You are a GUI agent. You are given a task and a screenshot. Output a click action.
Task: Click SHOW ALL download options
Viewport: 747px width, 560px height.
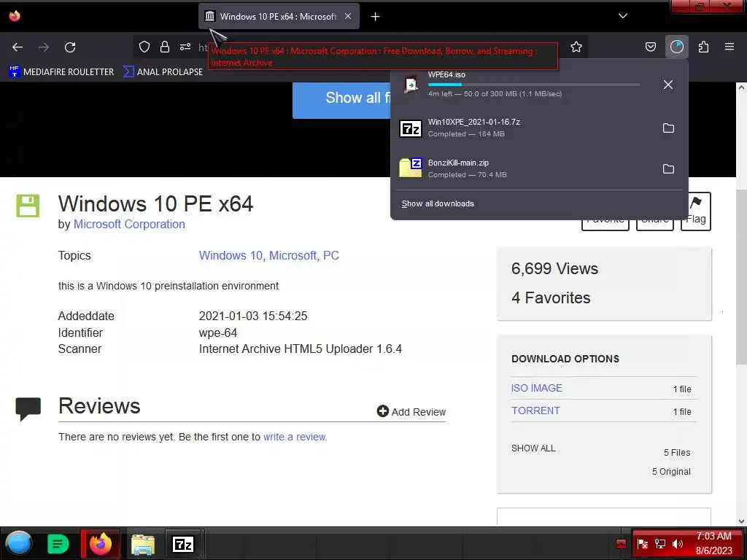(x=533, y=448)
